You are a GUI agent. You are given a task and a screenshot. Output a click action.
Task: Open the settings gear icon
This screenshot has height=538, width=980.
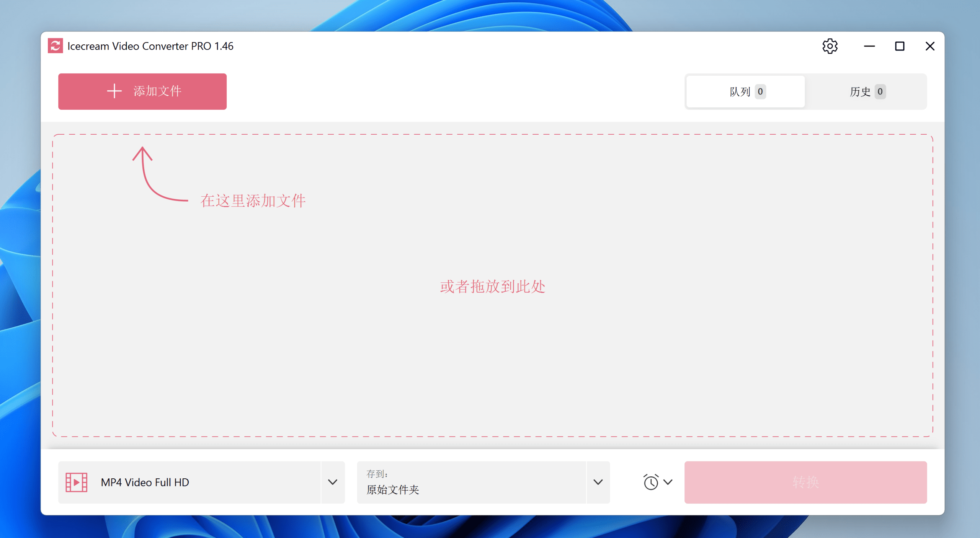[830, 46]
